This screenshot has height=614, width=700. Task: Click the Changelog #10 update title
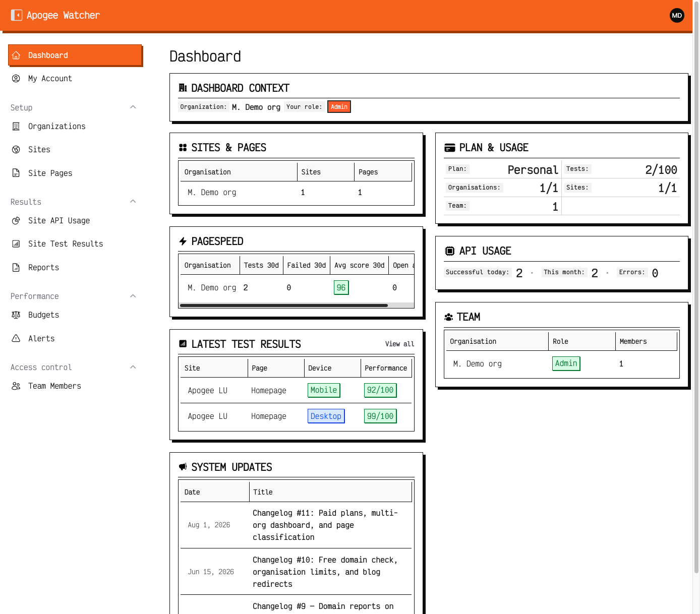click(325, 572)
